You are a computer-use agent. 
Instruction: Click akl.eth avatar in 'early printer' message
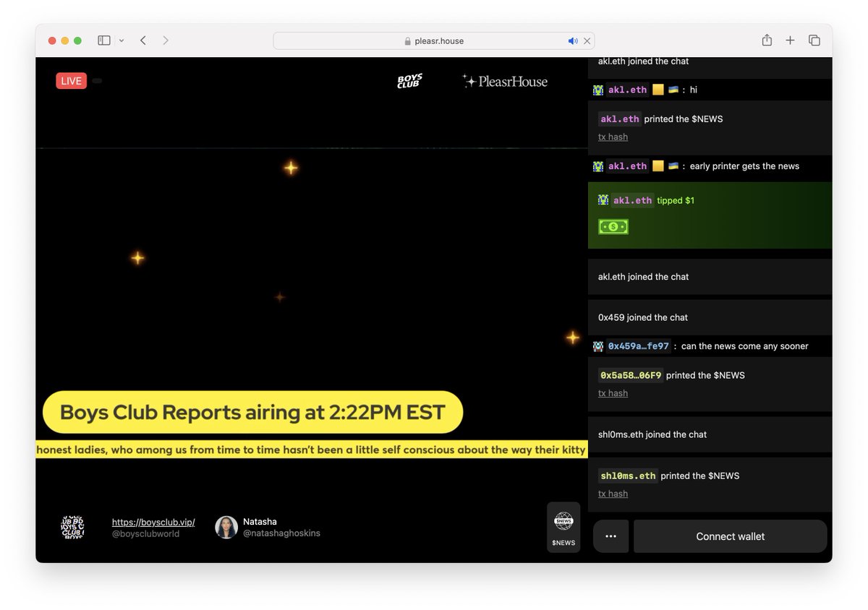point(598,166)
